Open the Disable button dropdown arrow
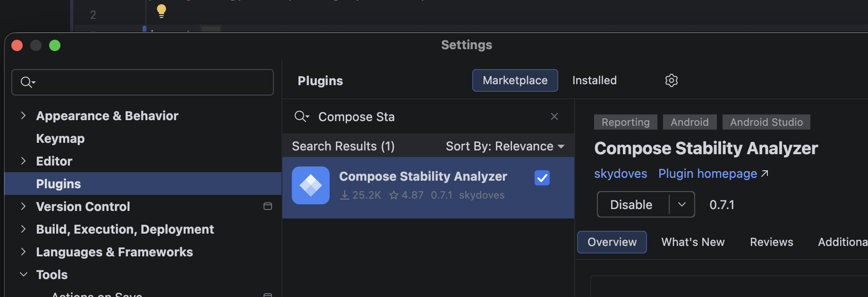 pos(682,204)
